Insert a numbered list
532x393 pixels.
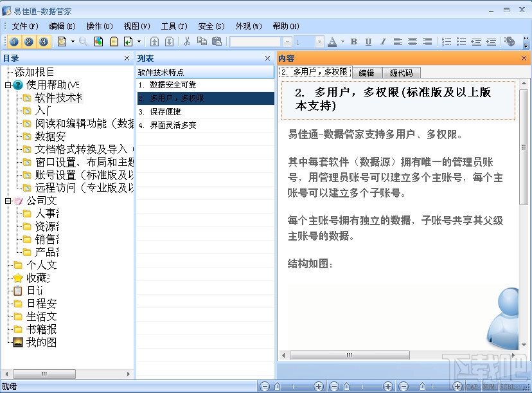pos(447,42)
